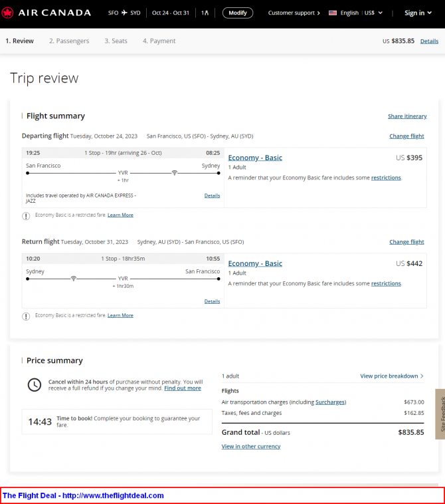Open the Surcharges link

click(x=330, y=402)
